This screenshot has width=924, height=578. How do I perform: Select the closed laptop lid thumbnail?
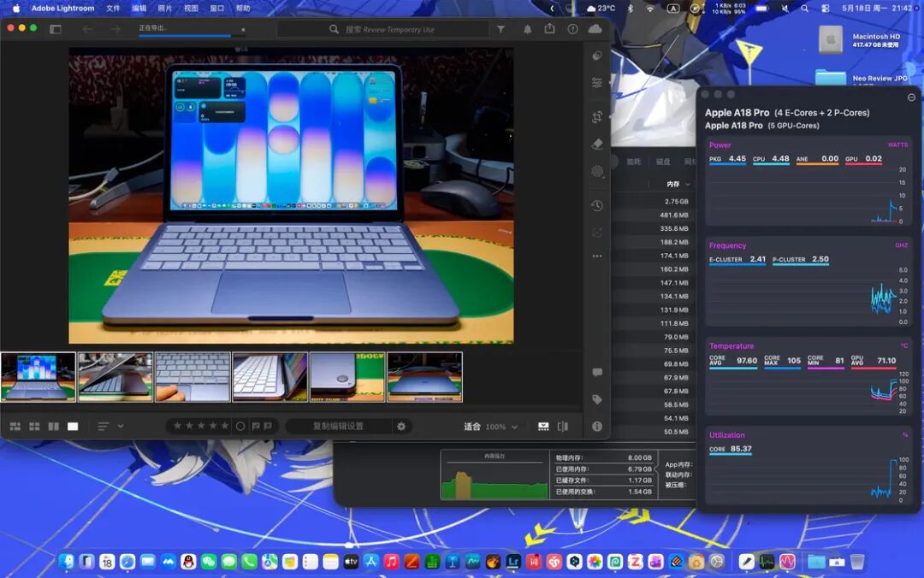[x=424, y=377]
